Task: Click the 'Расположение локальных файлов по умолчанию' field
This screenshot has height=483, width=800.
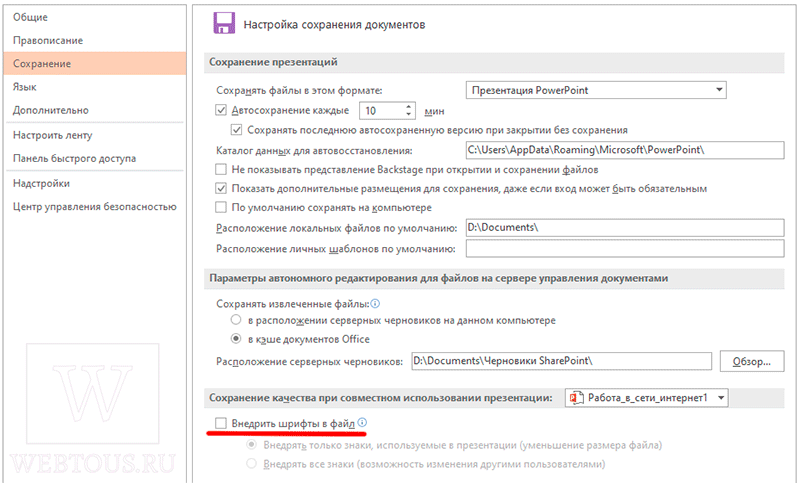Action: (x=625, y=227)
